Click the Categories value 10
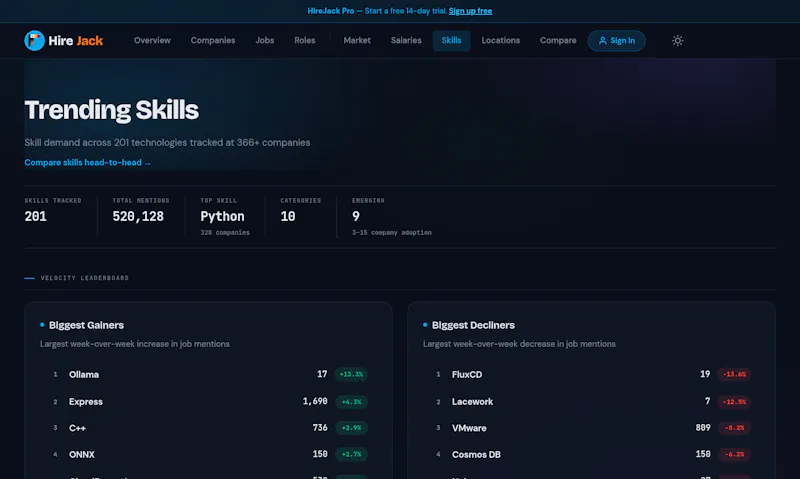Screen dimensions: 800x479 [x=288, y=216]
